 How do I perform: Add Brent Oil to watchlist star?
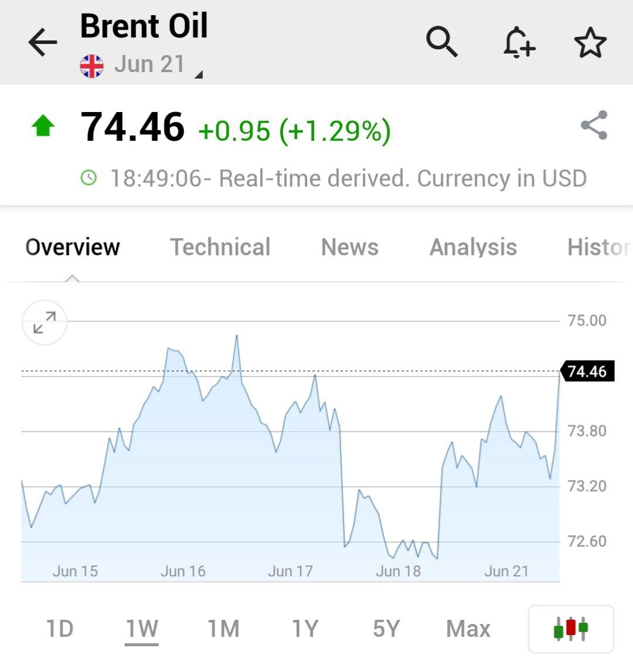click(590, 42)
